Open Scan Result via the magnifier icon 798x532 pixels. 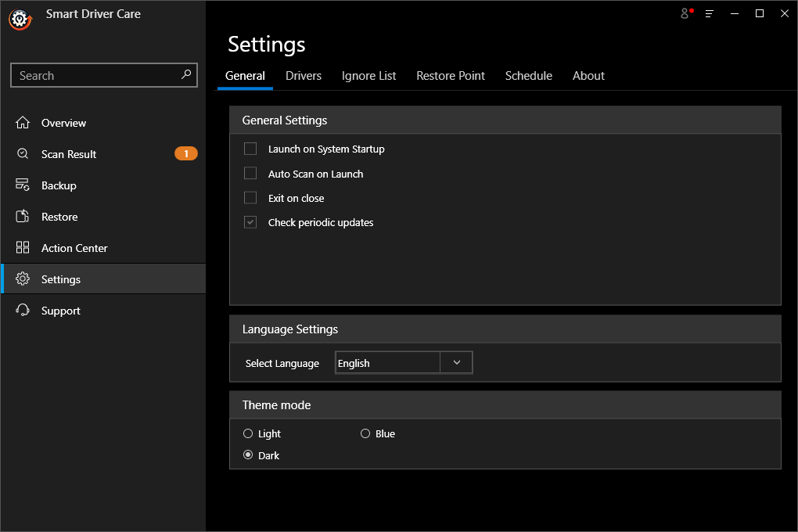click(22, 153)
